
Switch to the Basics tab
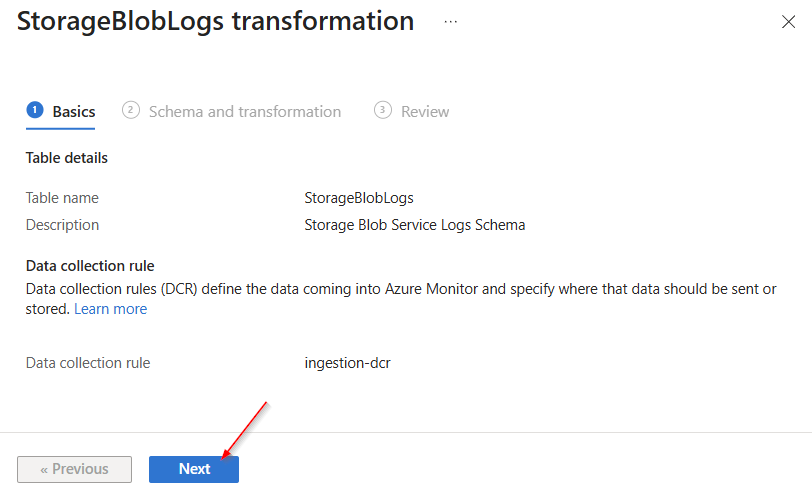[x=74, y=112]
